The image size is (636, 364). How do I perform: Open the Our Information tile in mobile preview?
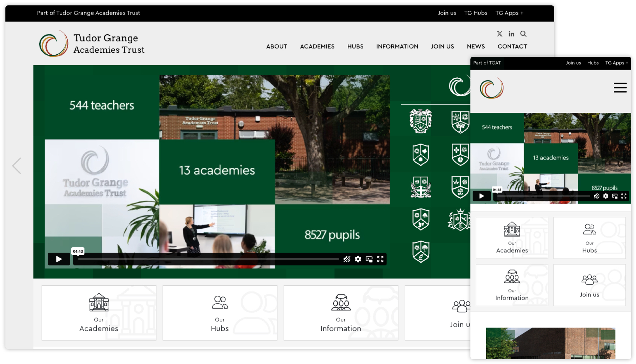tap(512, 285)
